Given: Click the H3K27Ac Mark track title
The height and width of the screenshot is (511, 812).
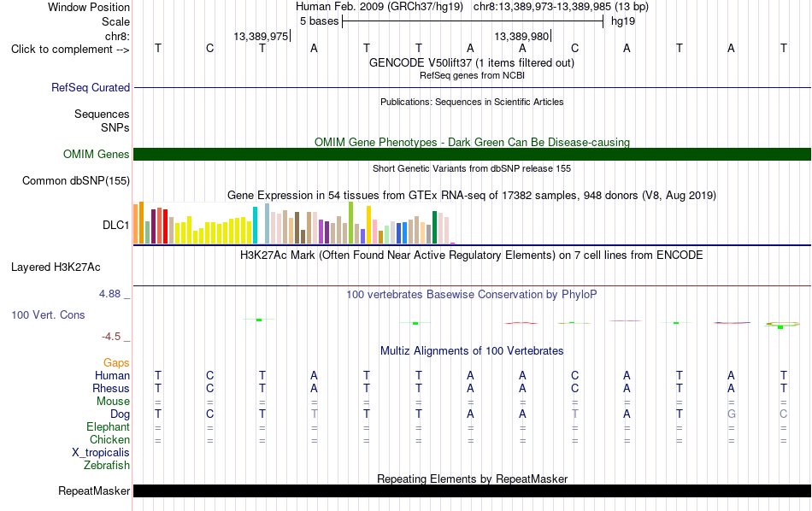Looking at the screenshot, I should tap(472, 255).
